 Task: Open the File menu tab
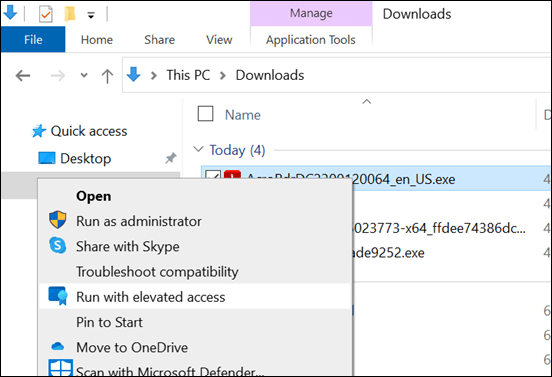[33, 39]
